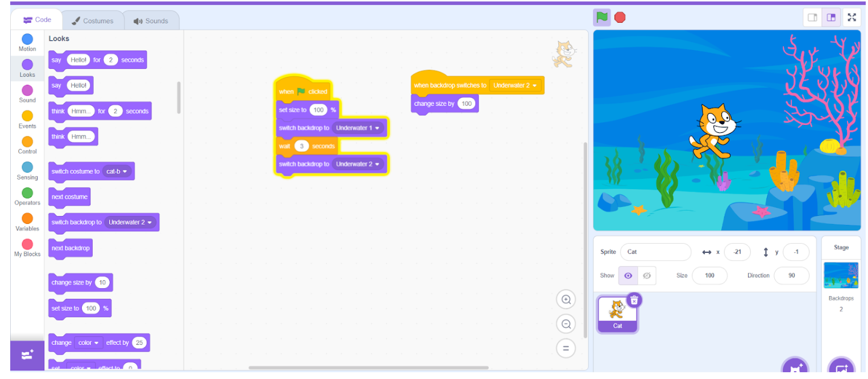This screenshot has height=379, width=868.
Task: Open the Variables block category
Action: coord(27,222)
